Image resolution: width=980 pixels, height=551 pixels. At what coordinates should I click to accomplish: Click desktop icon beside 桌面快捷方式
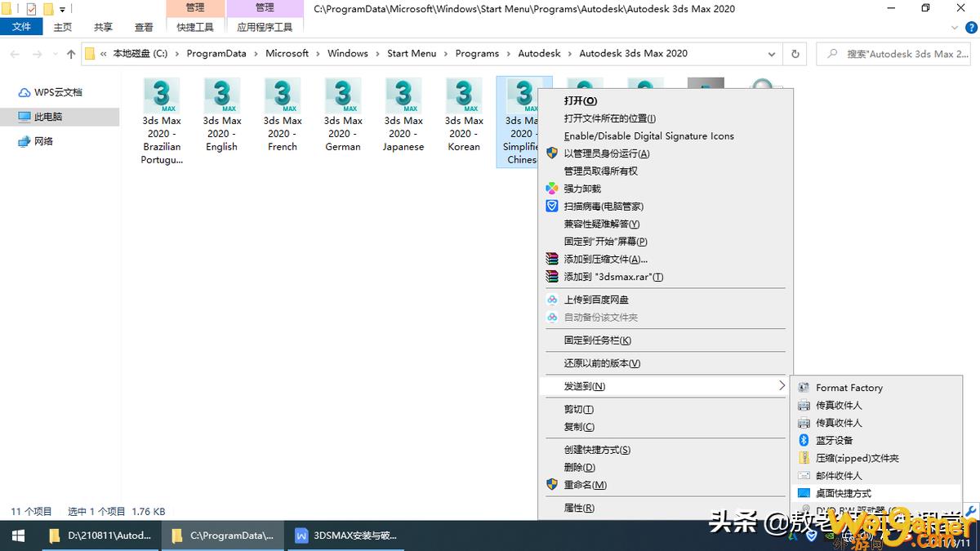coord(804,493)
